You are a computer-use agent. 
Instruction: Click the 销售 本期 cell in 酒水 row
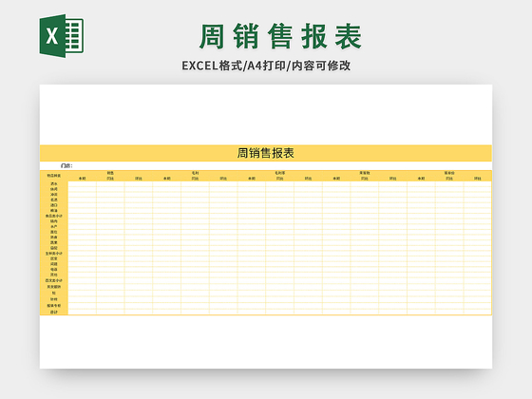(82, 184)
